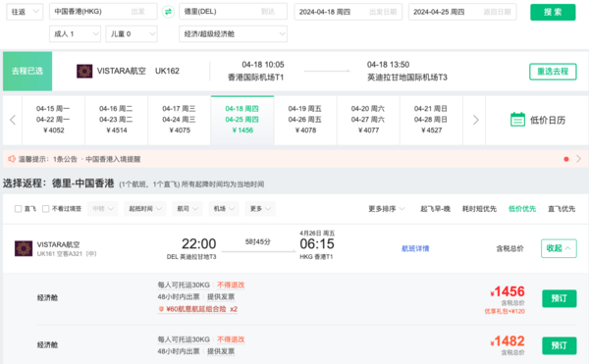Open the 经济/超级经济舱 cabin dropdown

coord(234,33)
